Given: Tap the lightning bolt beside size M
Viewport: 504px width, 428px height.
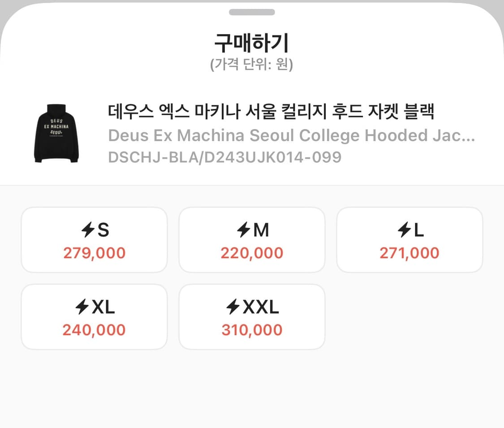Looking at the screenshot, I should click(244, 230).
